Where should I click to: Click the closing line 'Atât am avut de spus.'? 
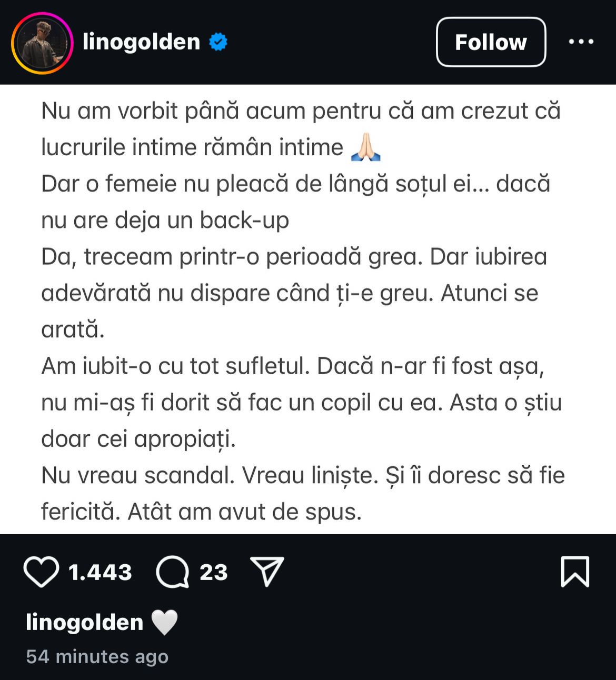[245, 512]
